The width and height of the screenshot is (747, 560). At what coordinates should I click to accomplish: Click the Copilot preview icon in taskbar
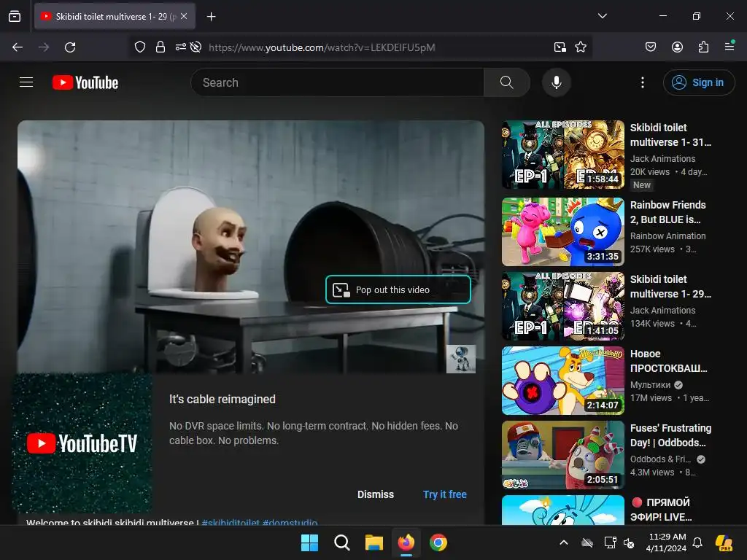point(724,542)
